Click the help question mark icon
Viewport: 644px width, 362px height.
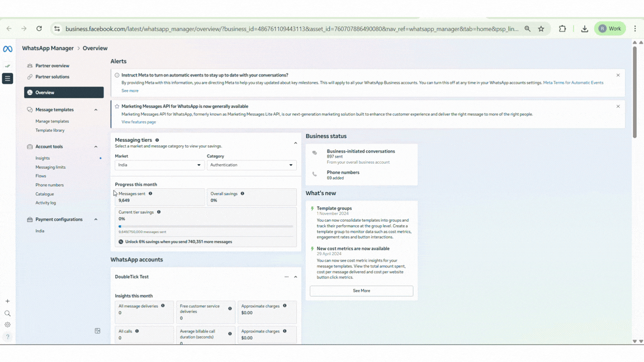tap(8, 337)
